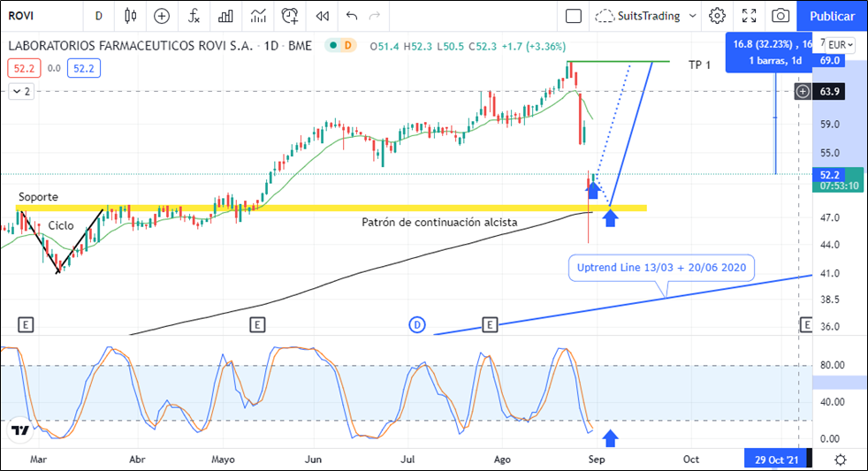Viewport: 868px width, 471px height.
Task: Expand the collapsed indicators legend arrow
Action: pos(22,91)
